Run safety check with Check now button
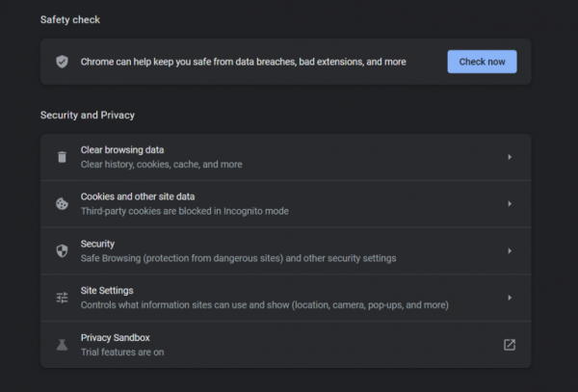 click(482, 62)
